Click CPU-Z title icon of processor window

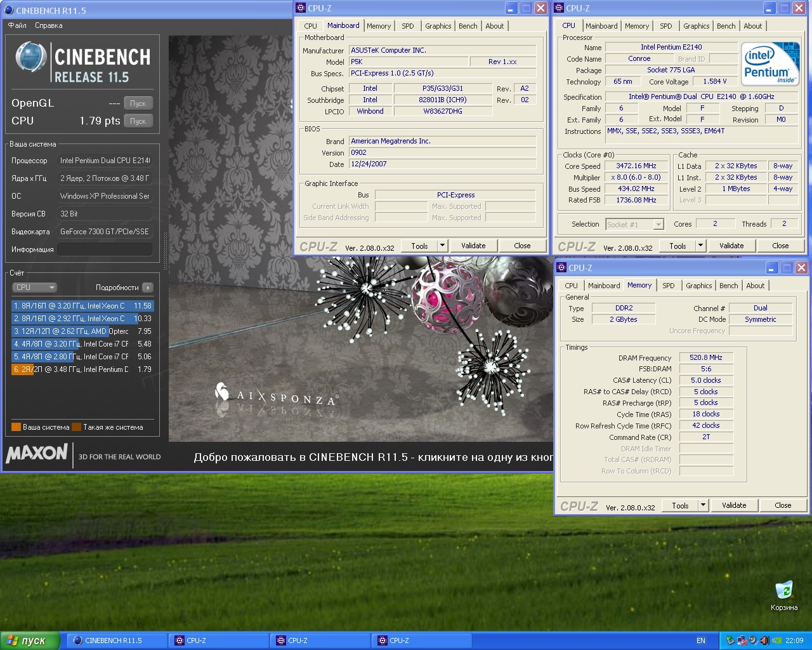click(559, 8)
